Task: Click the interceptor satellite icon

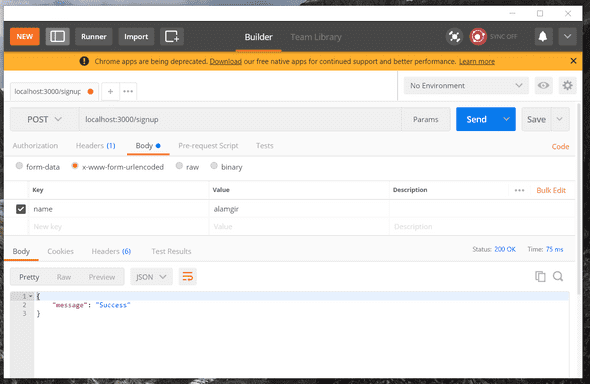Action: coord(455,36)
